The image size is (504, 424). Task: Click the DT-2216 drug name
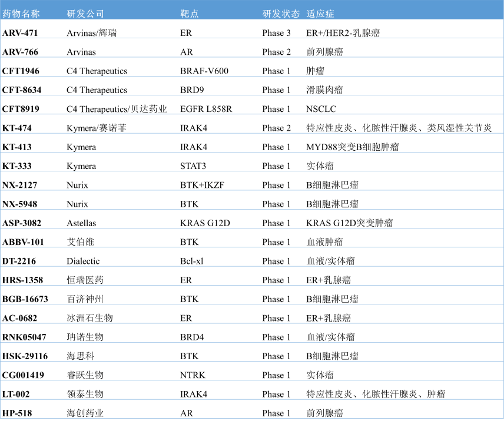tap(19, 261)
